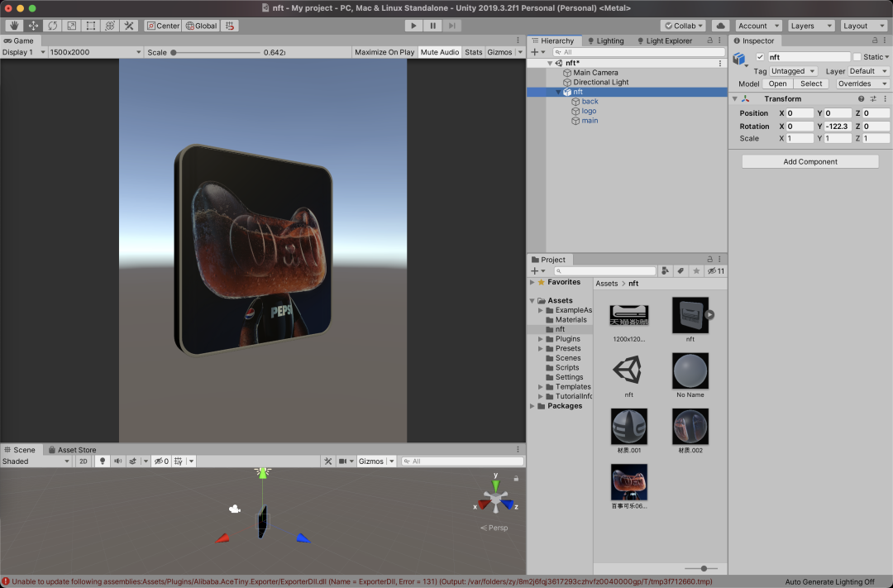Lock the Scene orientation gizmo

[516, 479]
